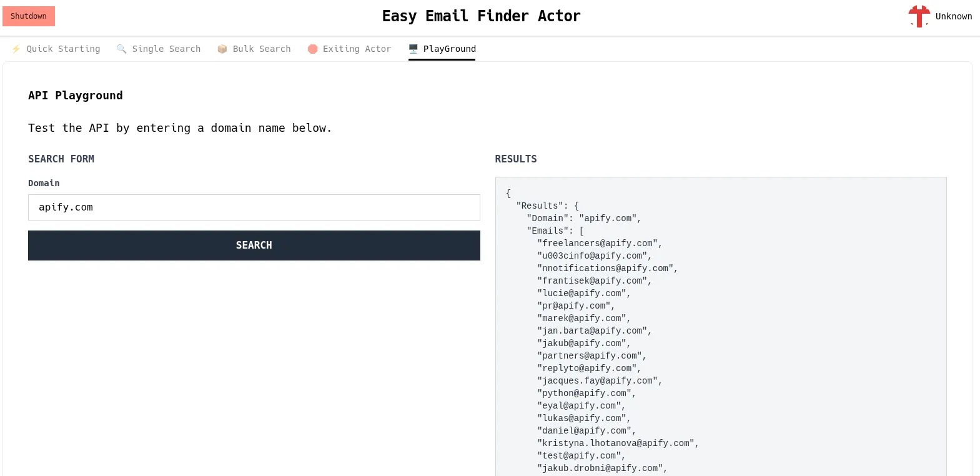The image size is (980, 476).
Task: Click the Easy Email Finder Actor title
Action: [481, 16]
